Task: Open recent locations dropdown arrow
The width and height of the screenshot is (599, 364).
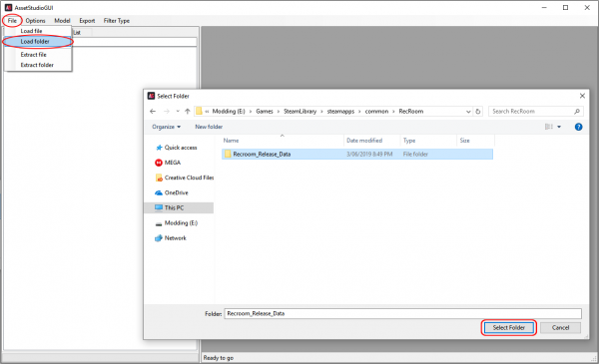Action: [x=178, y=112]
